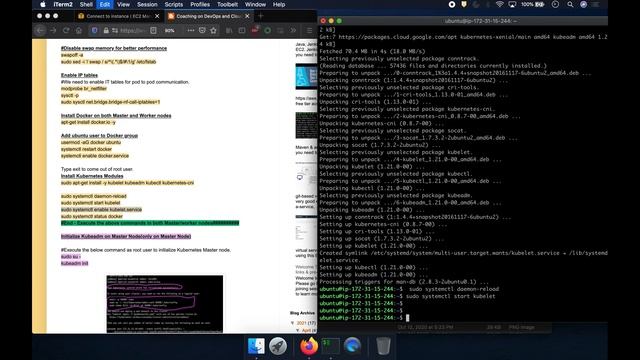Click the Firefox forward arrow button

click(x=53, y=30)
